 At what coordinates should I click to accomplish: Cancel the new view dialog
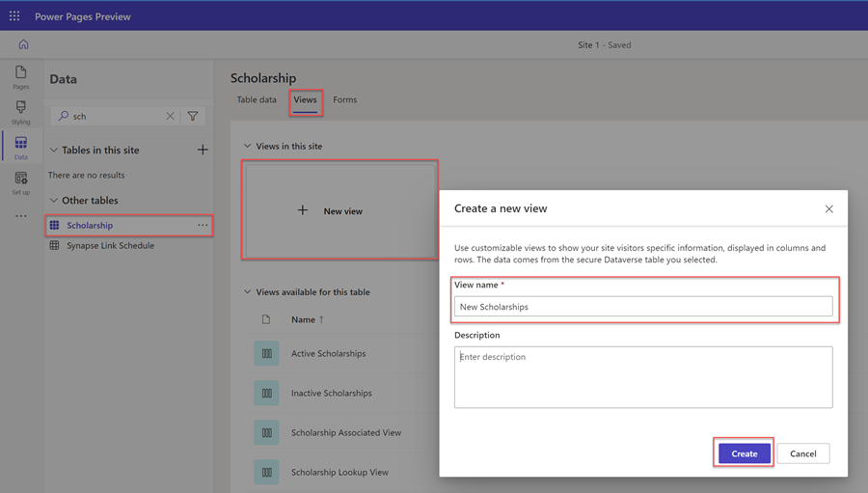(x=802, y=453)
